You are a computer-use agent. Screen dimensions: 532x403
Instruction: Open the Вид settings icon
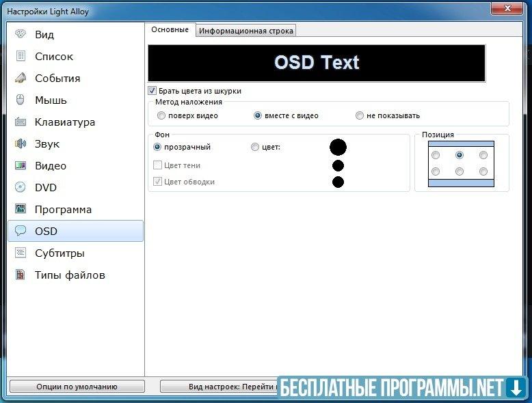pos(21,35)
